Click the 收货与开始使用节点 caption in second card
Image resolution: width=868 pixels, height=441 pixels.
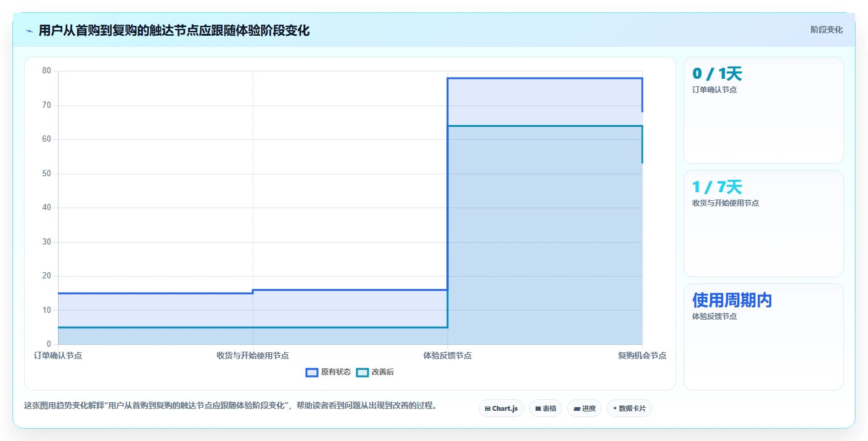tap(726, 203)
